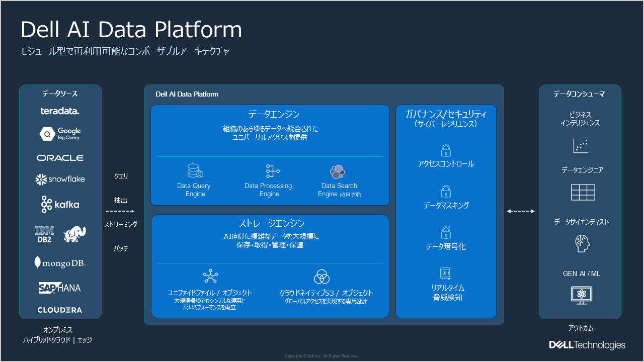Click the ビジネスインテリジェンス scatter chart icon
The width and height of the screenshot is (644, 362).
(x=580, y=146)
